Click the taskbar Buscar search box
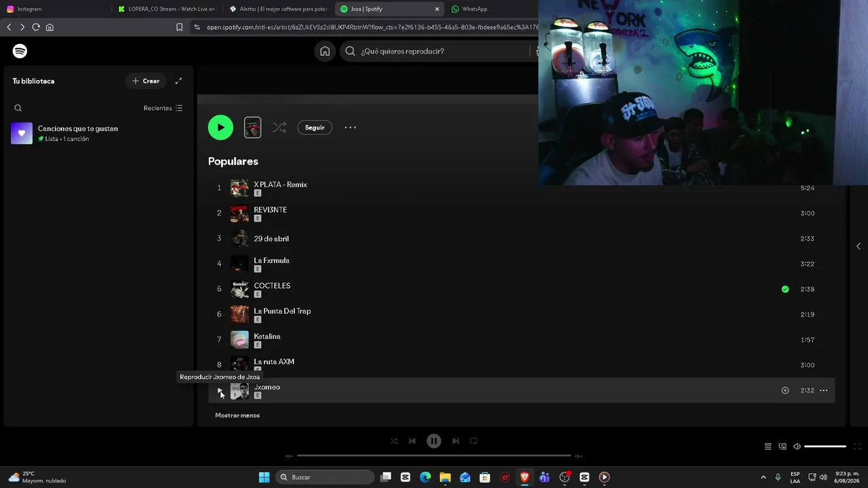This screenshot has height=488, width=868. [x=325, y=477]
